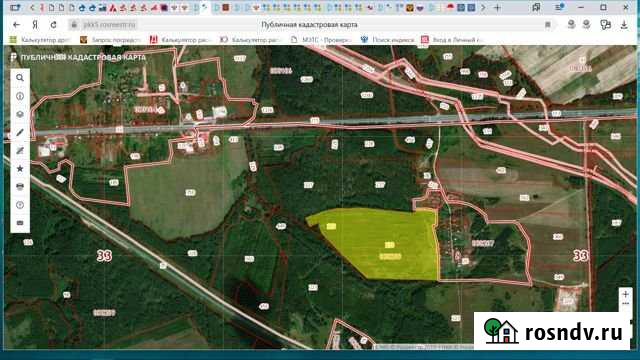Go back with browser back arrow
The height and width of the screenshot is (360, 640).
click(x=16, y=25)
